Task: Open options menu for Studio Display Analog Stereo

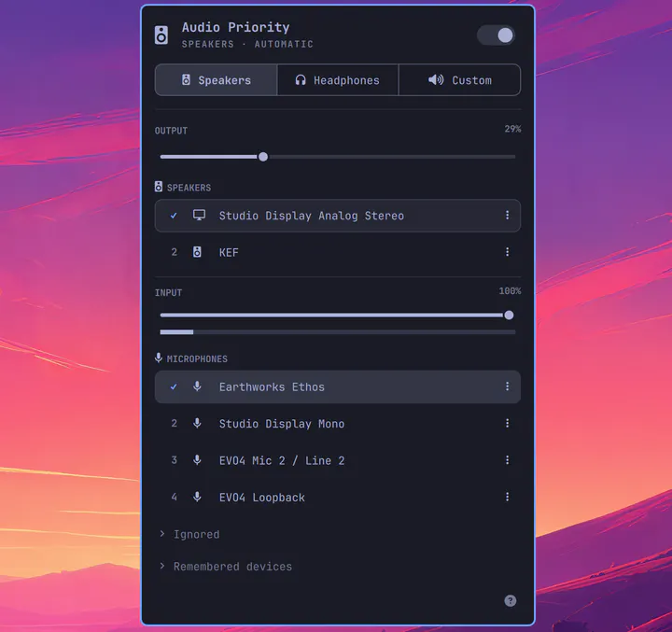Action: [x=508, y=216]
